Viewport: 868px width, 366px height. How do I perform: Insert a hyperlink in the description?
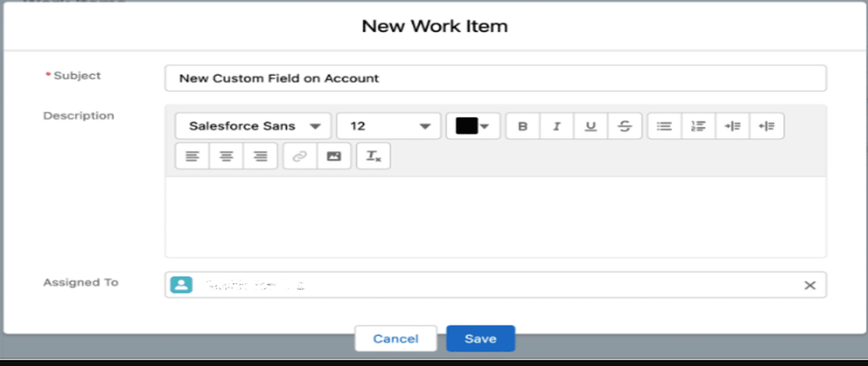click(x=300, y=156)
